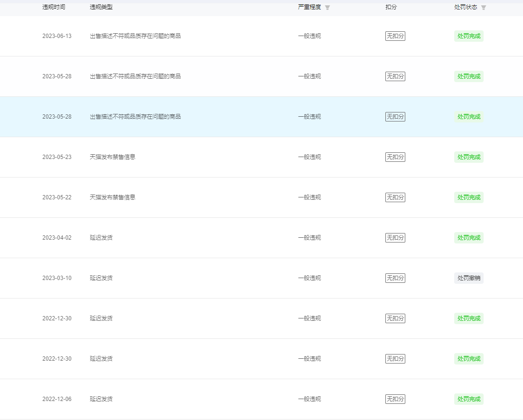Click the 无扣分 tag in the 2023-05-22 row
The image size is (523, 420).
pos(395,197)
